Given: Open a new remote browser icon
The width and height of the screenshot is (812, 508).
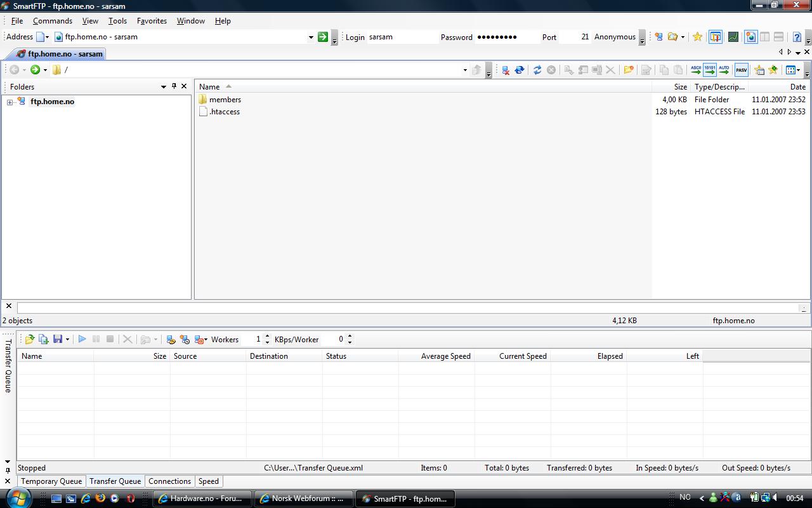Looking at the screenshot, I should point(658,37).
